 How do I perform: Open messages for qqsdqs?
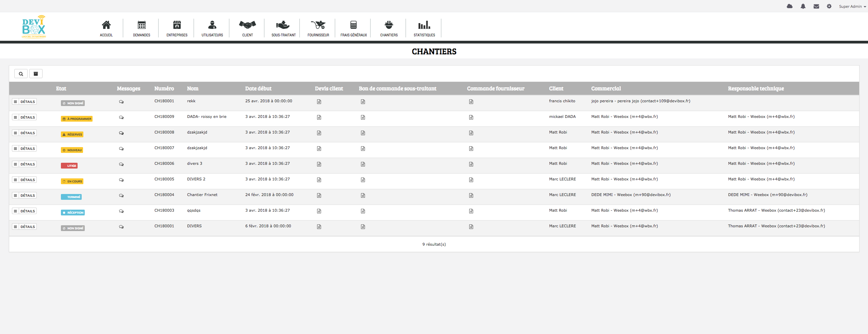(121, 211)
